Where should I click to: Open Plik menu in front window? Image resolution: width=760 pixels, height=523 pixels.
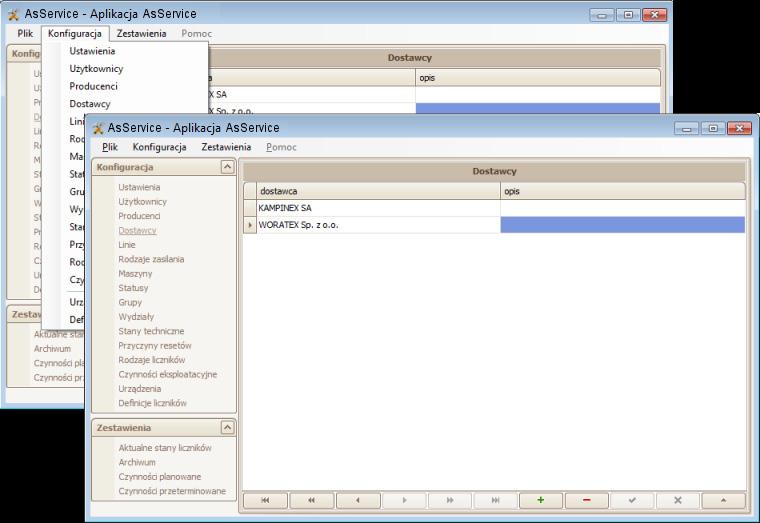(110, 147)
